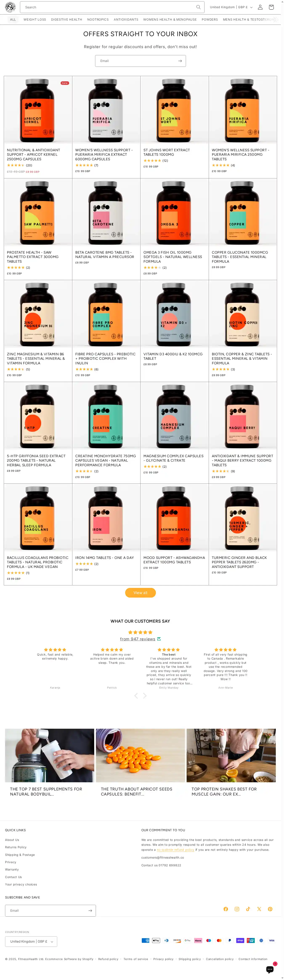Screen dimensions: 284x980
Task: Open the Returns Policy footer link
Action: pos(16,847)
